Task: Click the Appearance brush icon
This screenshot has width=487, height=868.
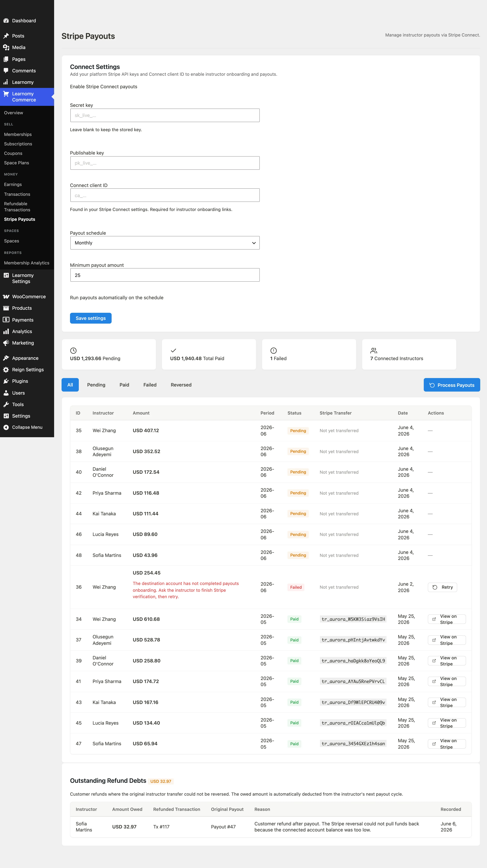Action: tap(6, 358)
